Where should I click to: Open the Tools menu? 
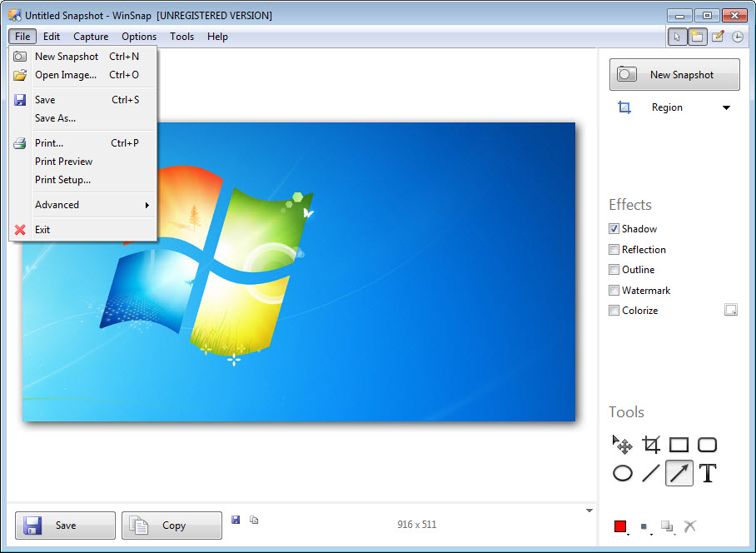click(182, 37)
